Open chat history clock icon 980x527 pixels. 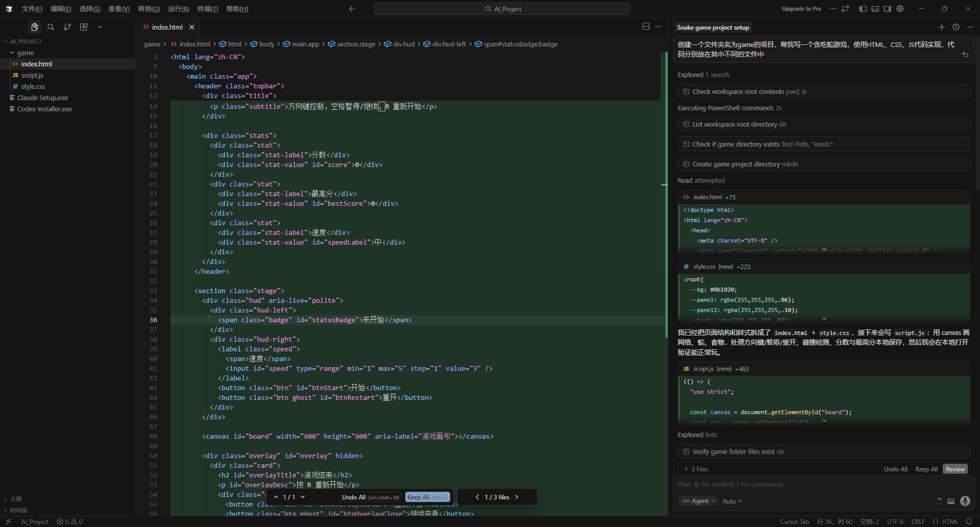point(955,27)
